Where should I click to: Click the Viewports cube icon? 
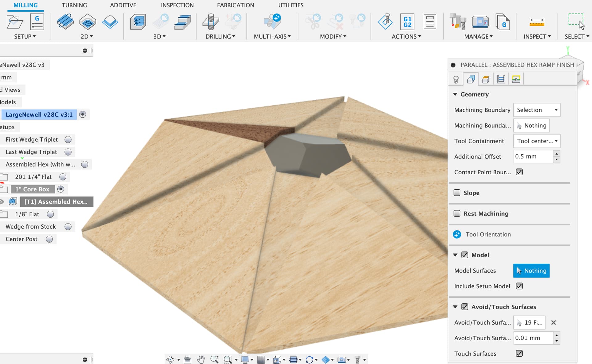pos(277,359)
